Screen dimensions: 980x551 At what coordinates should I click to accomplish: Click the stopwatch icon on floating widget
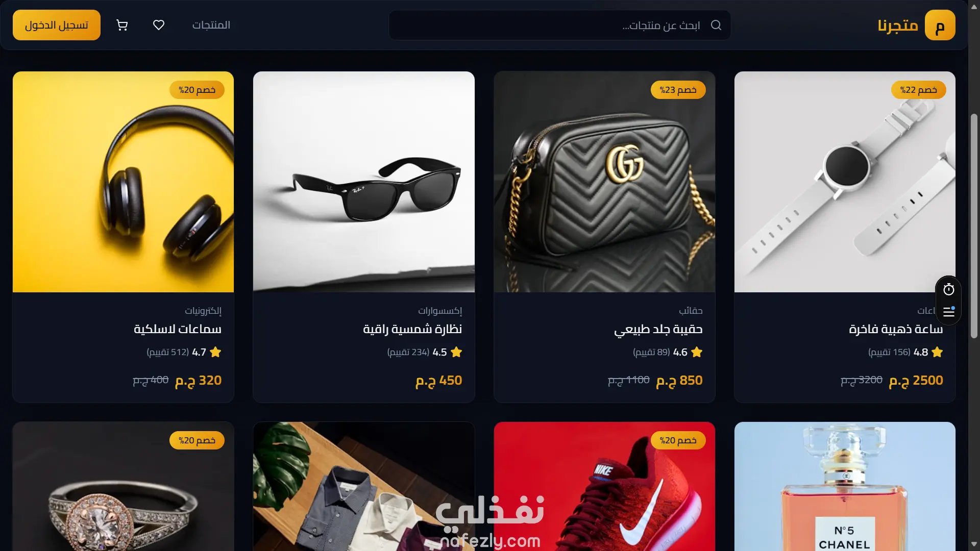click(x=949, y=290)
